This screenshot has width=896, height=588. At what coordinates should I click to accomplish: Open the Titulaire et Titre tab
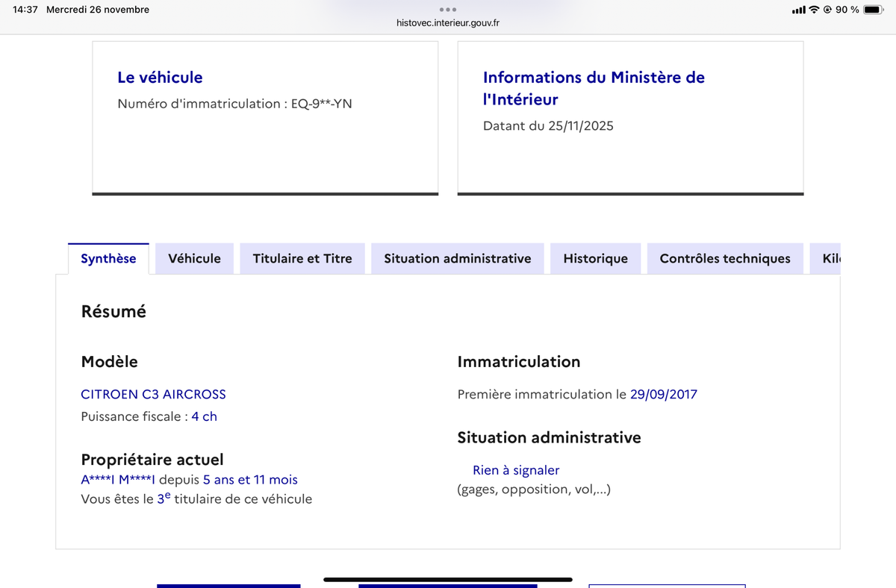click(x=302, y=259)
